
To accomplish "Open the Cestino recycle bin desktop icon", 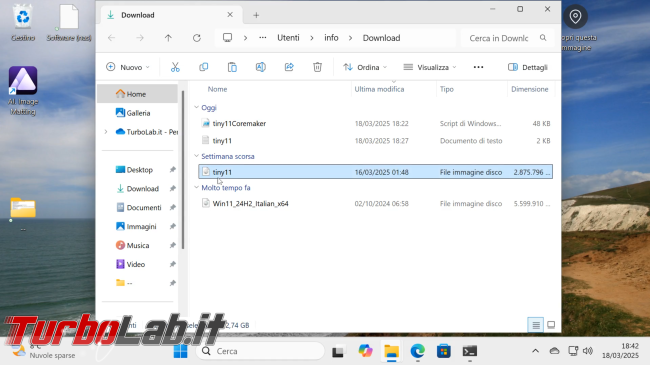I will tap(23, 23).
